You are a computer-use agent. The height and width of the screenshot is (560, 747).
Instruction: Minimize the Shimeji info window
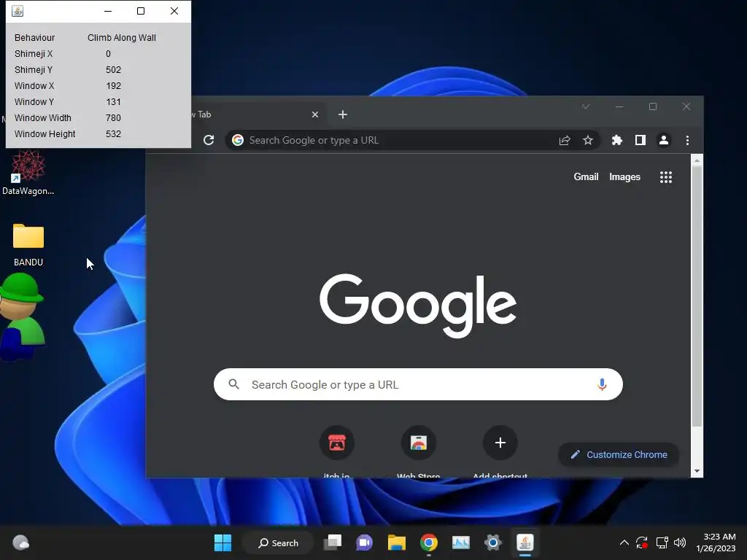click(x=108, y=11)
